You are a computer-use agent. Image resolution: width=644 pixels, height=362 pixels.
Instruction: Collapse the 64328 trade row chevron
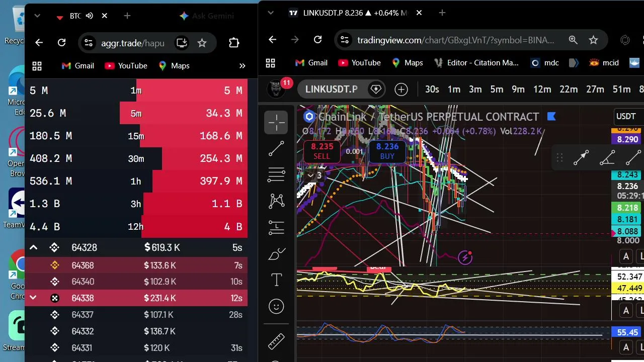[33, 247]
